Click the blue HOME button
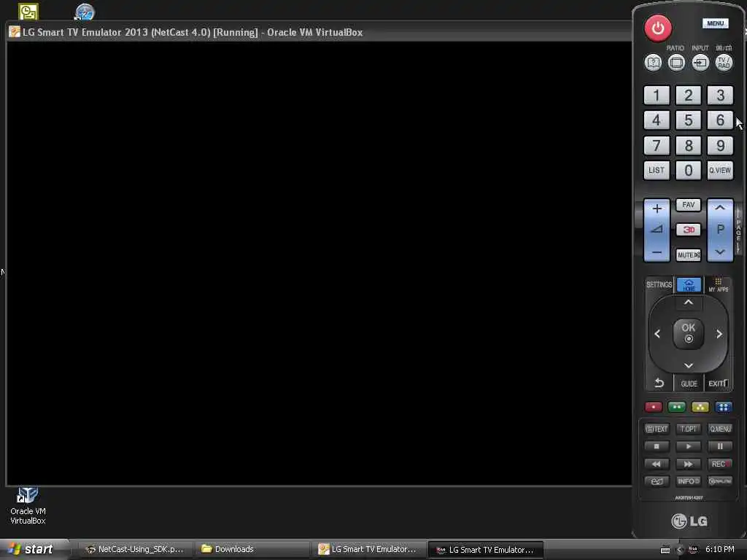Screen dimensions: 747x560 689,285
